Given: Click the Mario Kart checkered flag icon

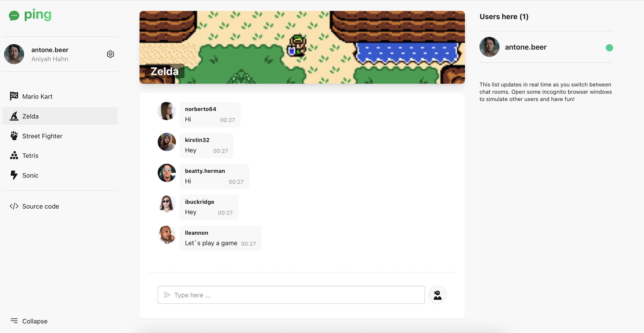Looking at the screenshot, I should [14, 96].
